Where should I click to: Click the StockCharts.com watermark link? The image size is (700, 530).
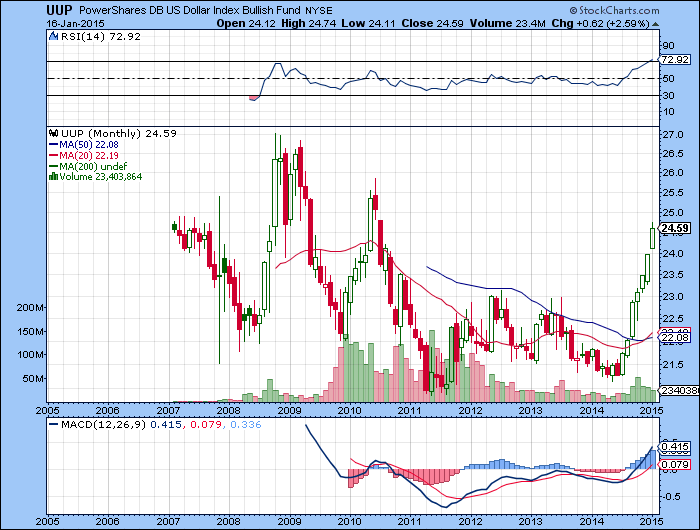615,10
